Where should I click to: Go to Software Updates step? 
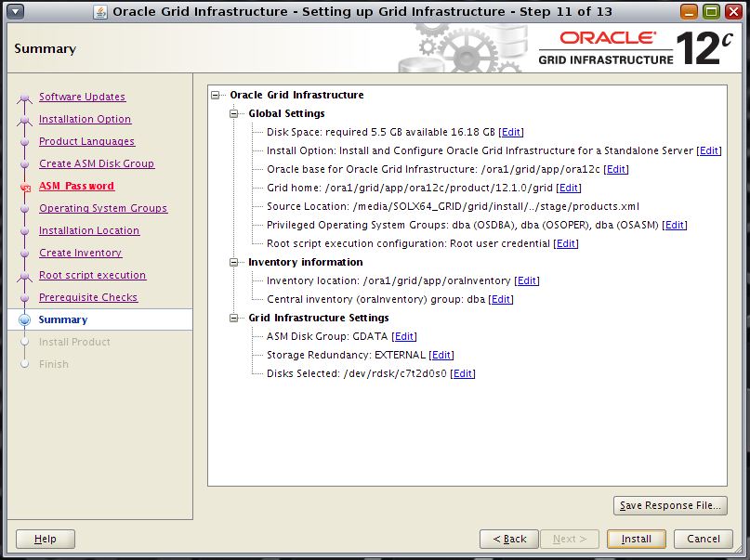click(83, 97)
